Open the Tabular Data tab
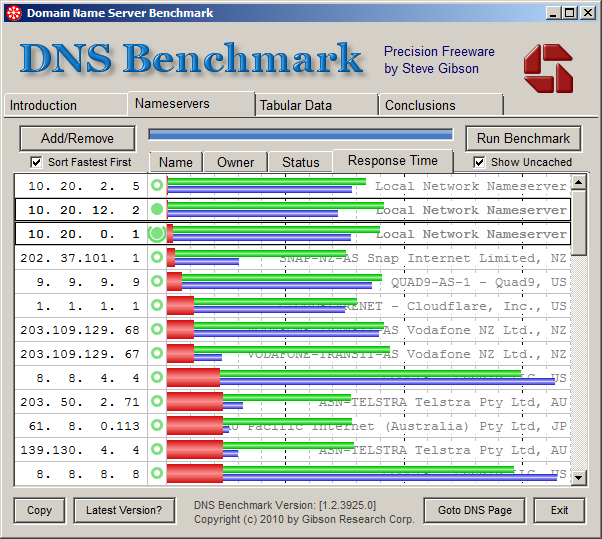The image size is (602, 539). (316, 105)
